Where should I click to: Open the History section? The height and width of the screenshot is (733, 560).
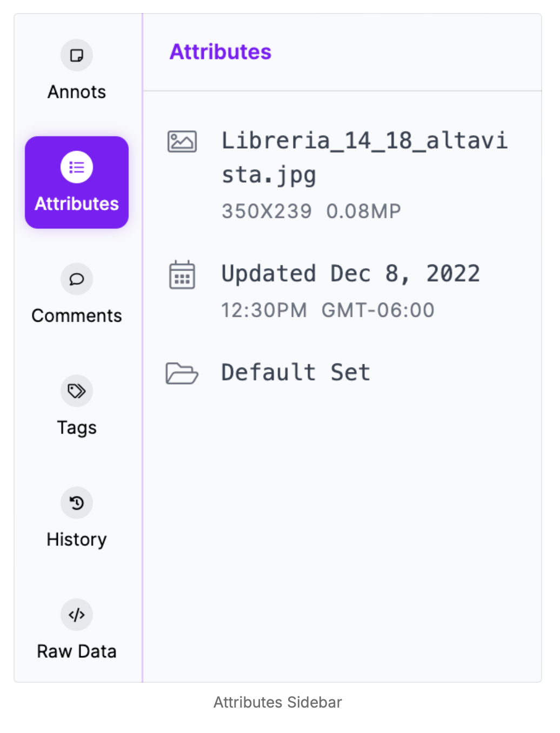(76, 539)
